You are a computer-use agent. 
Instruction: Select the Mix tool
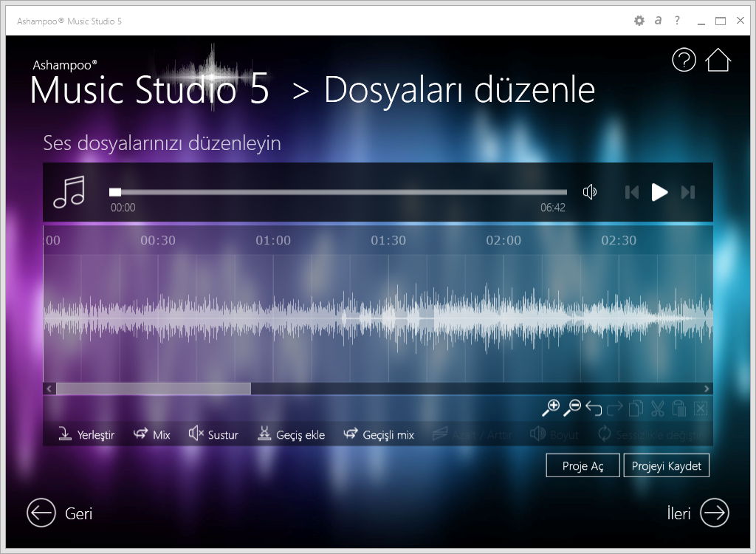(x=152, y=434)
